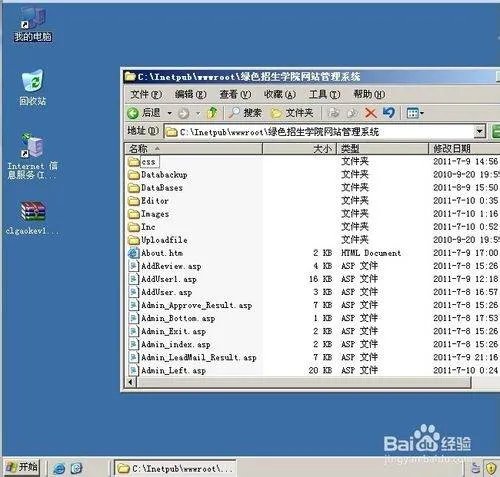Click the 开始 Start button
Screen dimensions: 500x477
(22, 467)
